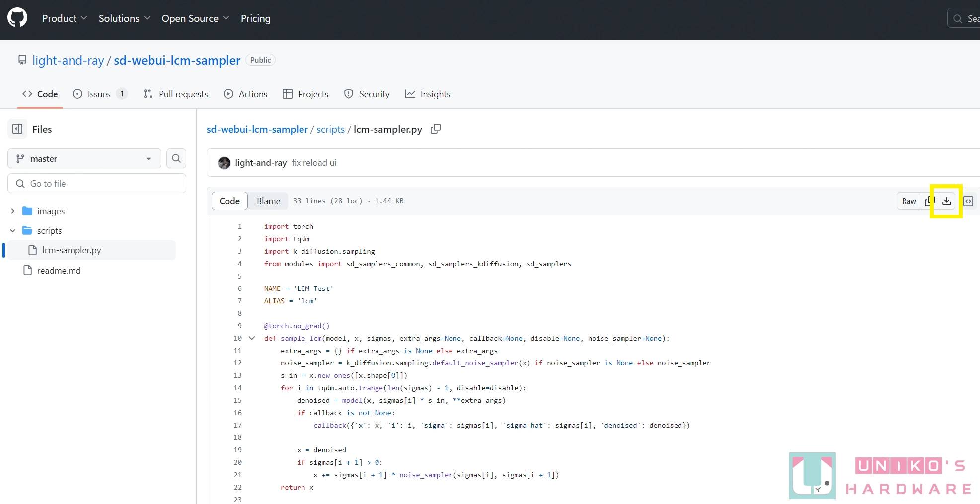Collapse the scripts folder
980x504 pixels.
pyautogui.click(x=13, y=231)
